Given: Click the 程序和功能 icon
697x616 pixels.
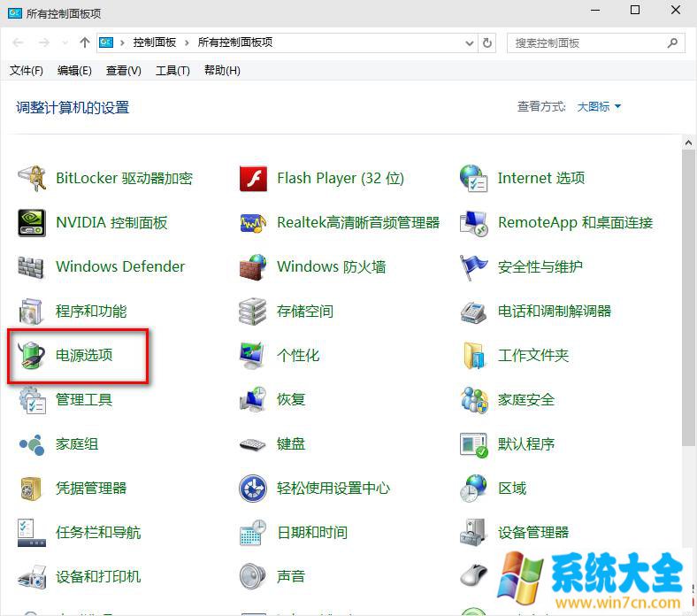Looking at the screenshot, I should coord(31,312).
